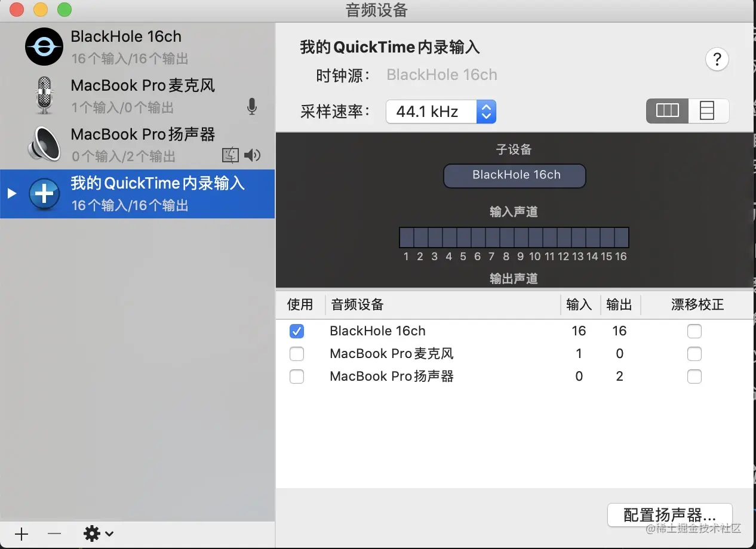Click the 输出 column header
Screen dimensions: 756x549
pos(619,305)
